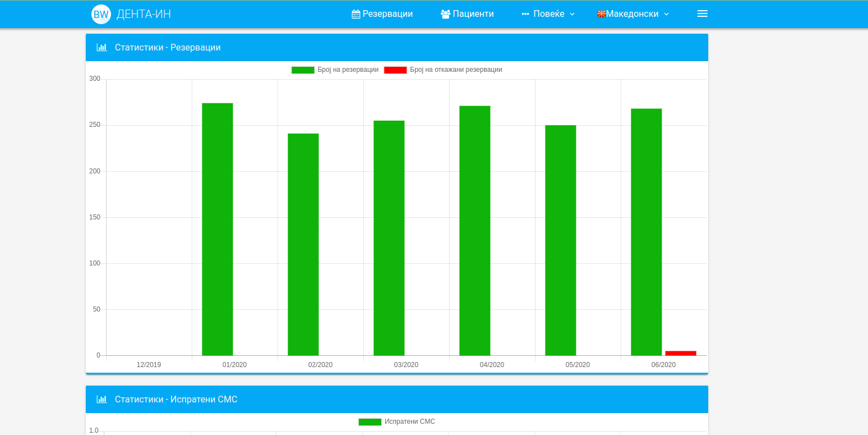The width and height of the screenshot is (868, 435).
Task: Click the calendar icon for Резервации
Action: tap(355, 14)
